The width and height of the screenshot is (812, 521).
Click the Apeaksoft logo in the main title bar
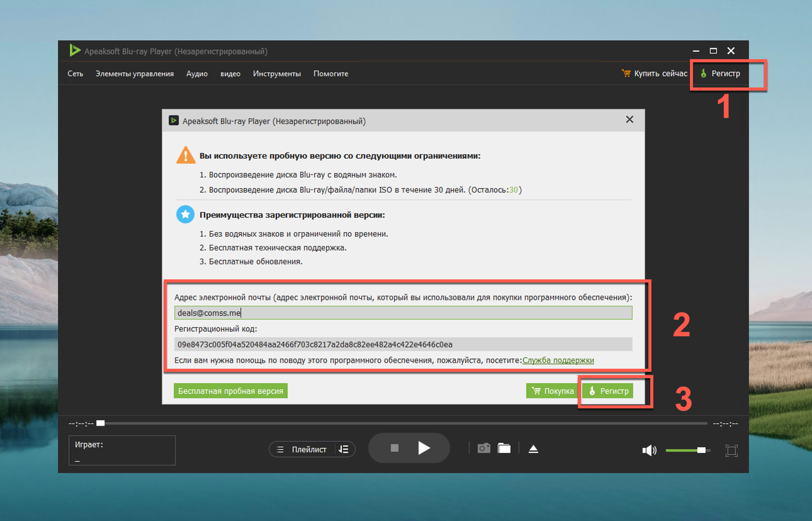(75, 51)
